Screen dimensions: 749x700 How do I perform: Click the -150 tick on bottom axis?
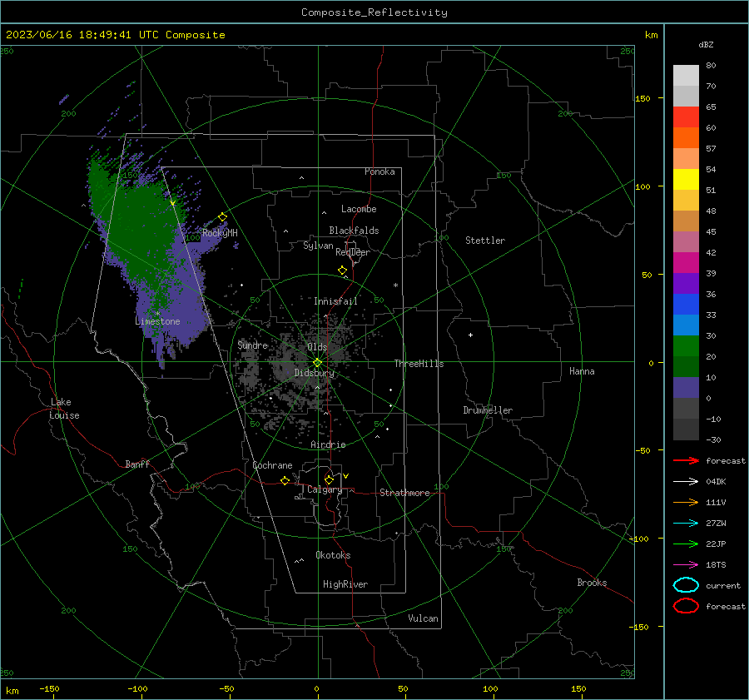(x=49, y=688)
